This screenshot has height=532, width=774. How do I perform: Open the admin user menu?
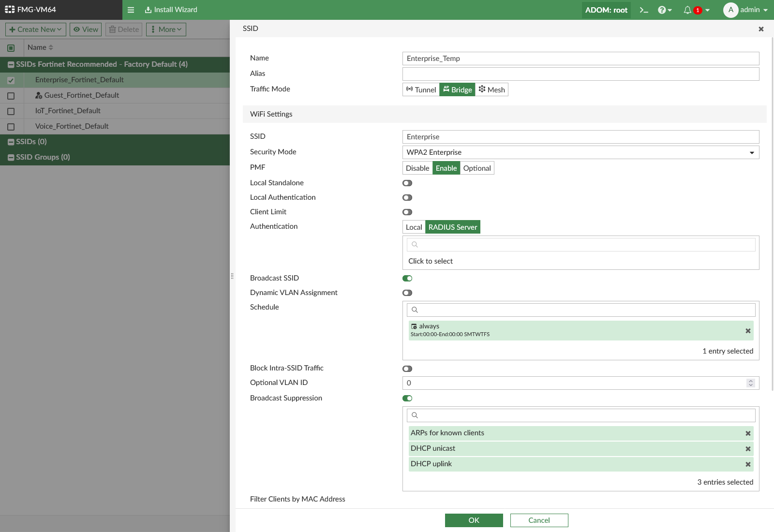[x=745, y=10]
